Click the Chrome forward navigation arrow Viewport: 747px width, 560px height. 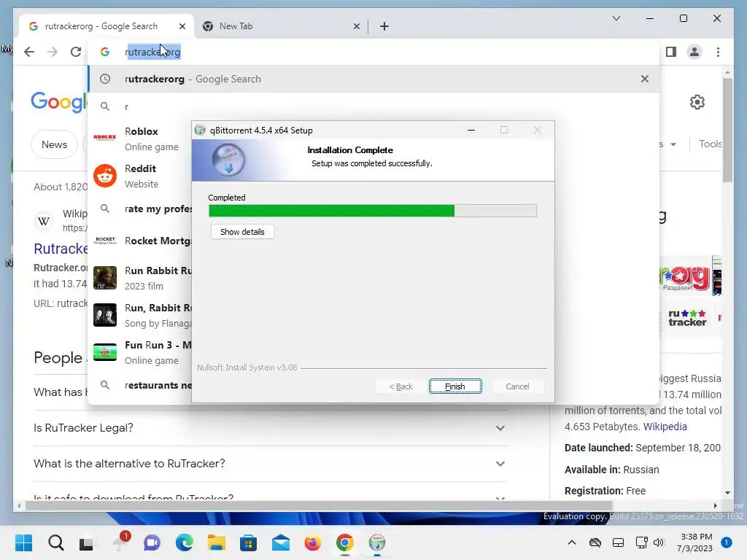pyautogui.click(x=53, y=52)
